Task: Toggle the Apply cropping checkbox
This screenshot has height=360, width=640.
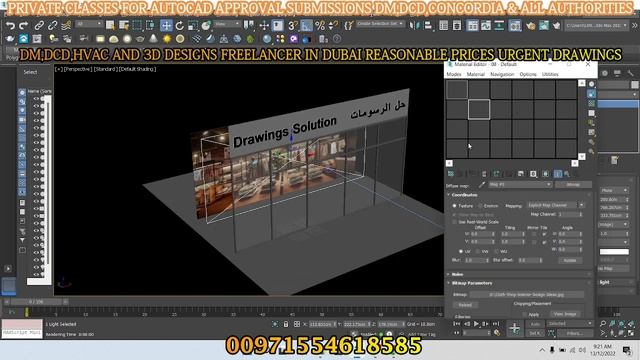Action: point(524,315)
